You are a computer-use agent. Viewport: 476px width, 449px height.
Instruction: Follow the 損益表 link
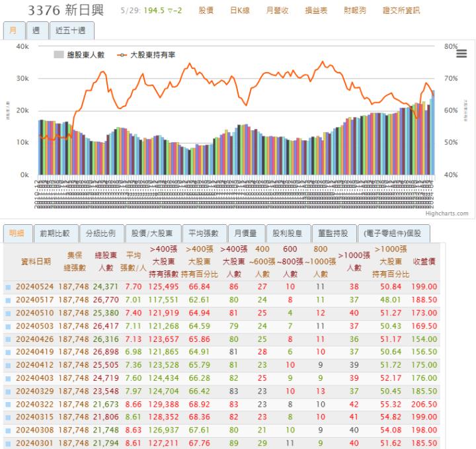pyautogui.click(x=316, y=11)
